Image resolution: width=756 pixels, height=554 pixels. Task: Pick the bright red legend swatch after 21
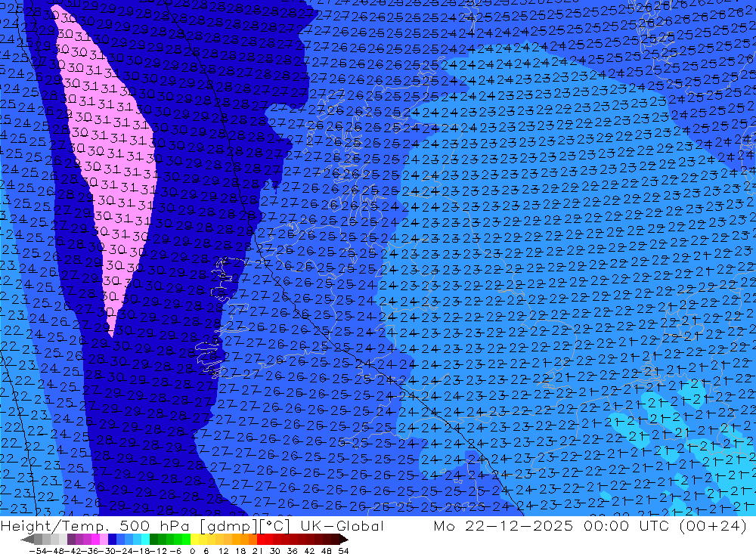tap(261, 539)
